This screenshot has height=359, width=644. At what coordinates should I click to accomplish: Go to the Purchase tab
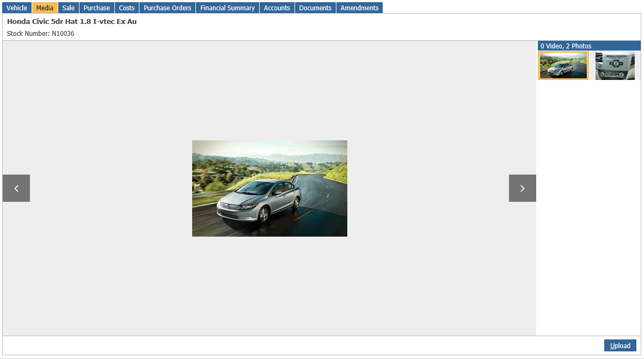(97, 8)
